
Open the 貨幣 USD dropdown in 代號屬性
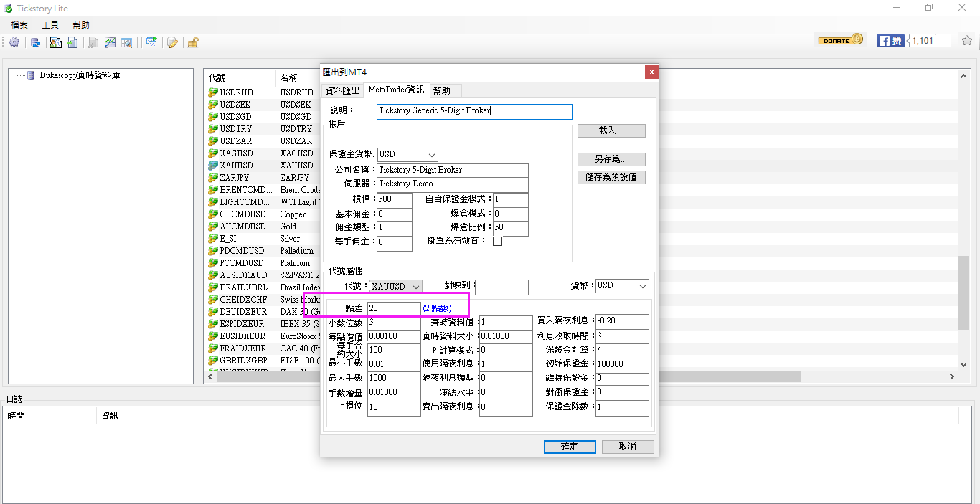pos(622,285)
